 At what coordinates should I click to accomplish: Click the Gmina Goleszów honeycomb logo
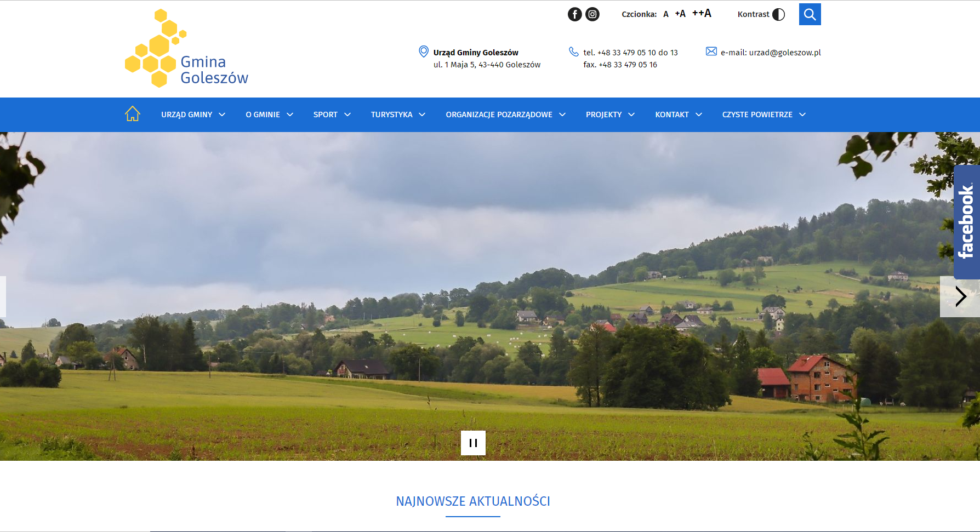coord(186,48)
